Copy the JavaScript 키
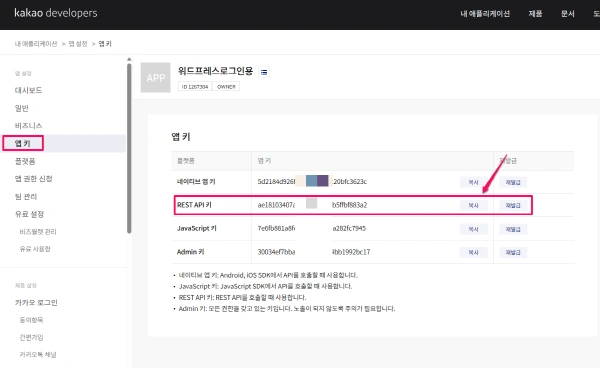Image resolution: width=600 pixels, height=368 pixels. 473,229
